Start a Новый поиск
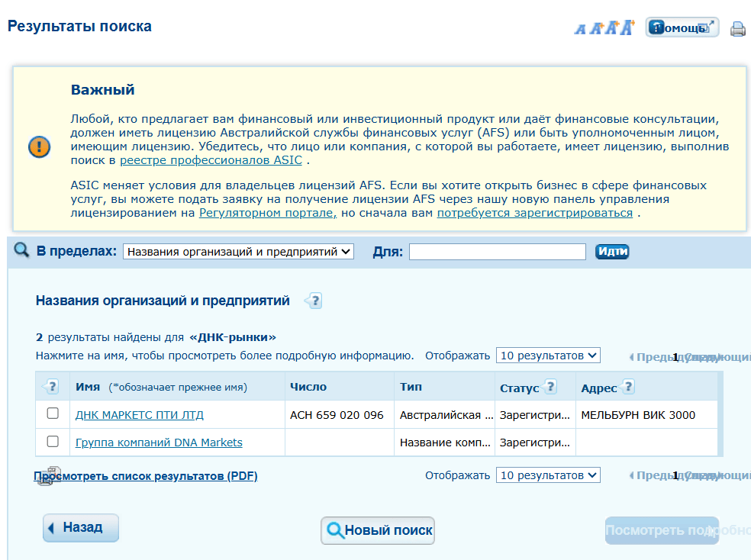The image size is (751, 560). [377, 531]
